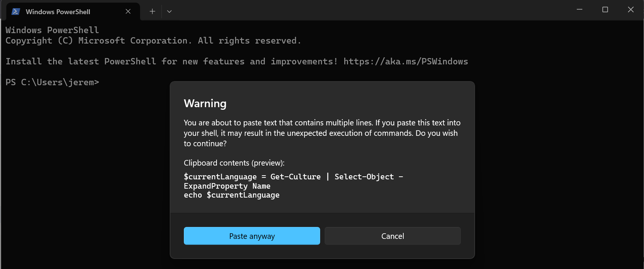Click the PowerShell icon in the tab
Screen dimensions: 644x269
[x=16, y=12]
